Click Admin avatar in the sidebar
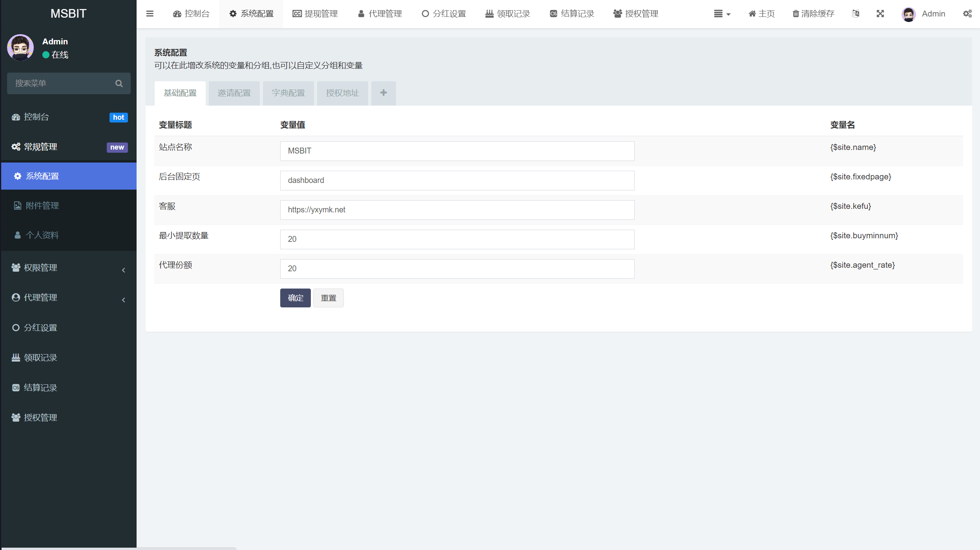Image resolution: width=980 pixels, height=550 pixels. coord(20,48)
